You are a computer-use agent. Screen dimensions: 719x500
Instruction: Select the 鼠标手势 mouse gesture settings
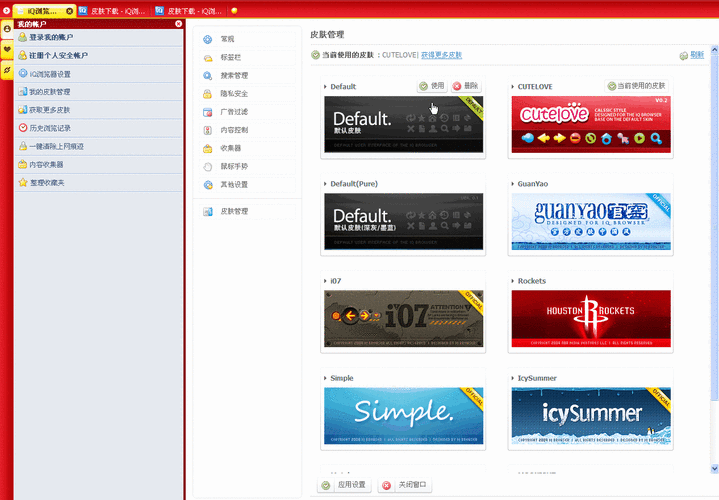coord(234,166)
